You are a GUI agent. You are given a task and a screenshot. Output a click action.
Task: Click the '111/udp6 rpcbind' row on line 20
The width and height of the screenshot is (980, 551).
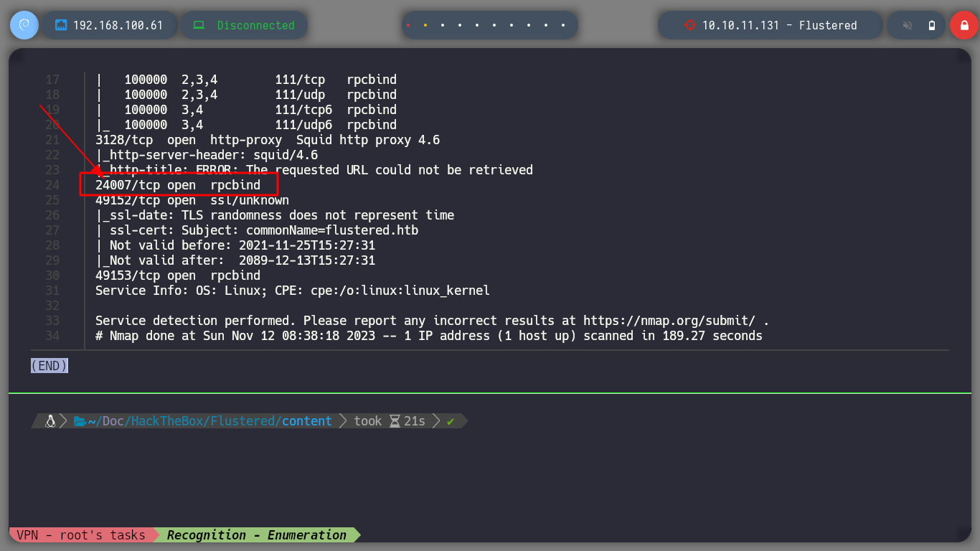(x=246, y=125)
